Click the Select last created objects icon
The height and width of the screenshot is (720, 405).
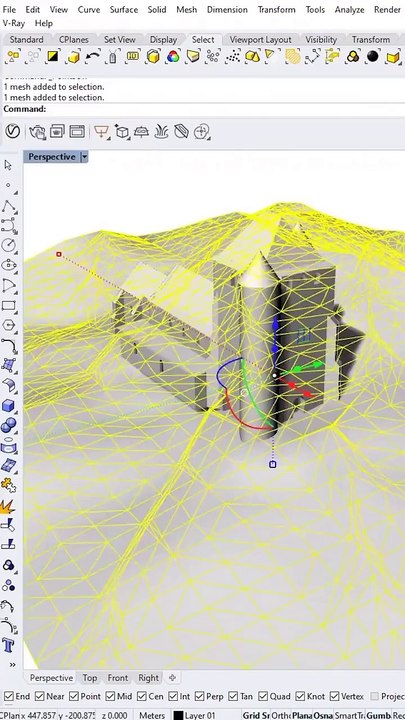click(73, 56)
